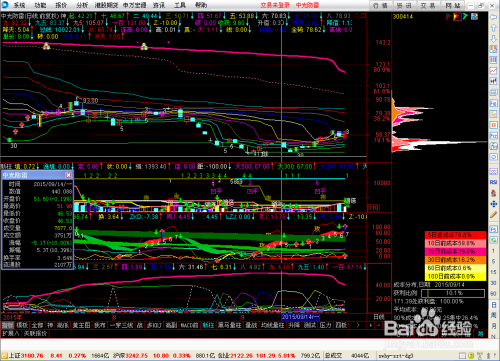Toggle daily period button 日
This screenshot has width=500, height=361.
(x=494, y=305)
